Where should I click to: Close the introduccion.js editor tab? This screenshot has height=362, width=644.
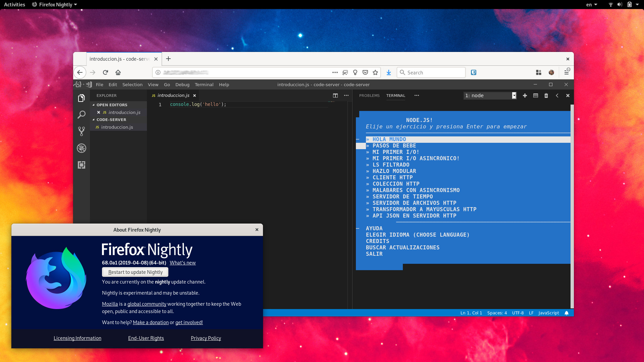[x=195, y=96]
